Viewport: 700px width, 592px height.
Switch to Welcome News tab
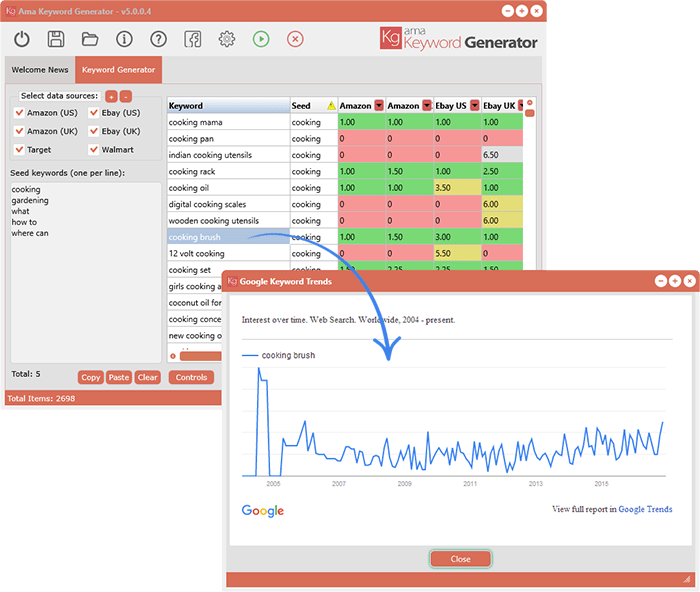40,70
